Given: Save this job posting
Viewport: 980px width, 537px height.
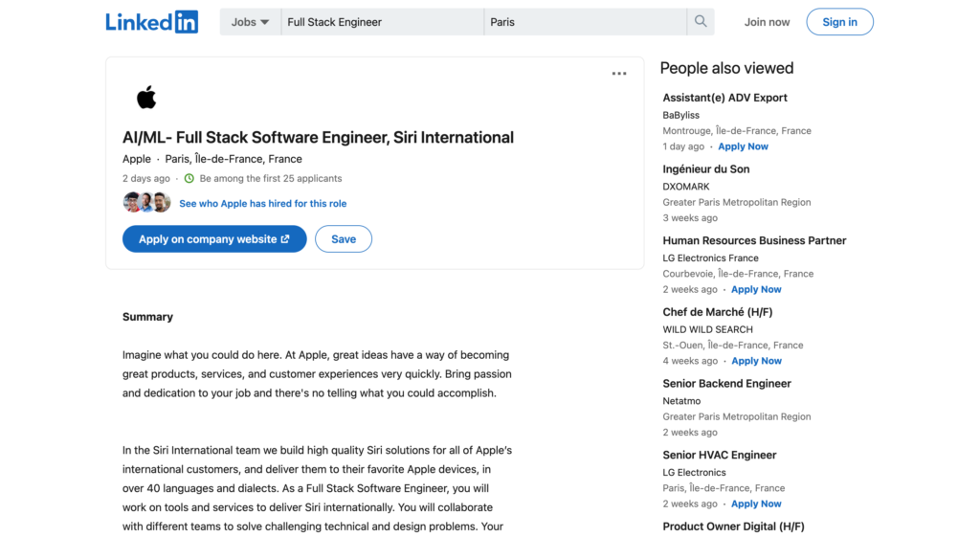Looking at the screenshot, I should (x=344, y=238).
